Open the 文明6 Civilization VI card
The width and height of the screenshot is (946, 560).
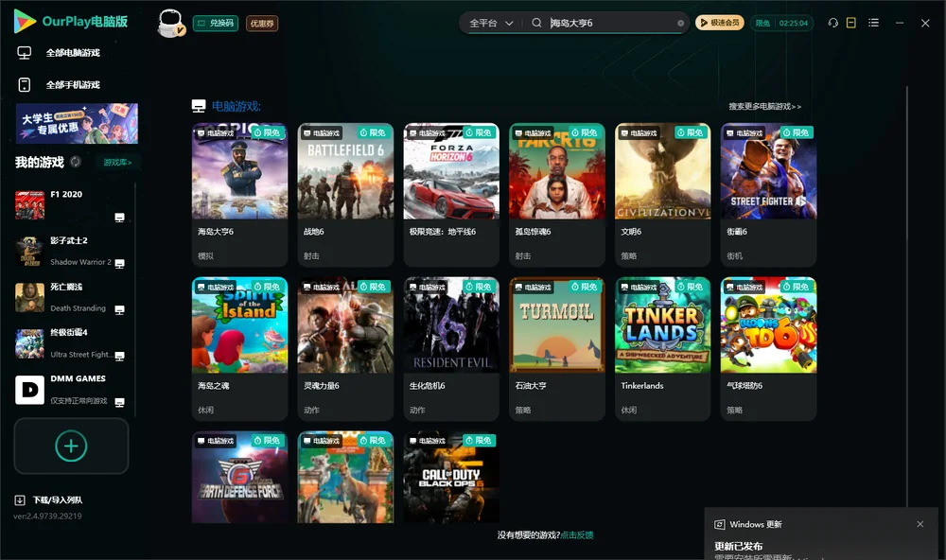662,194
